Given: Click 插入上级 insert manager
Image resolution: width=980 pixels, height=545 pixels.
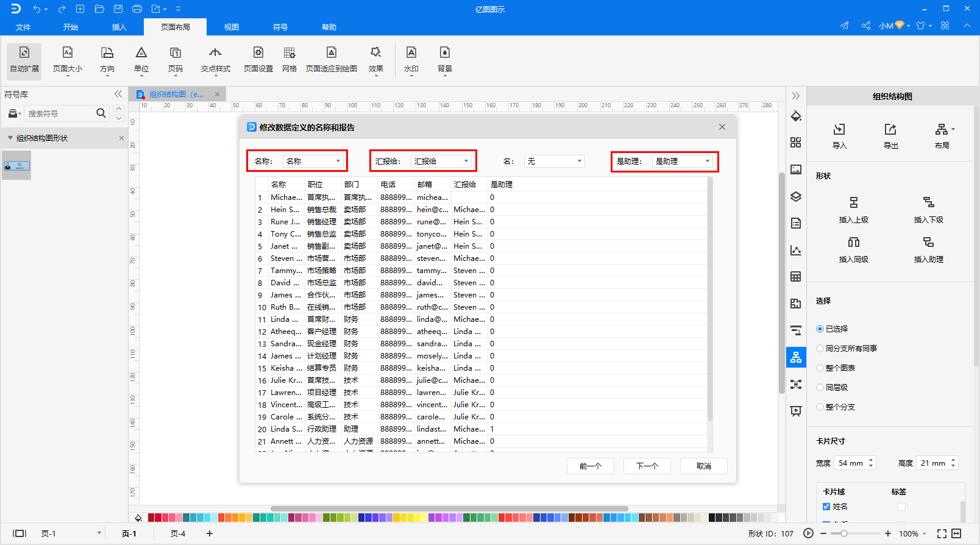Looking at the screenshot, I should (854, 210).
